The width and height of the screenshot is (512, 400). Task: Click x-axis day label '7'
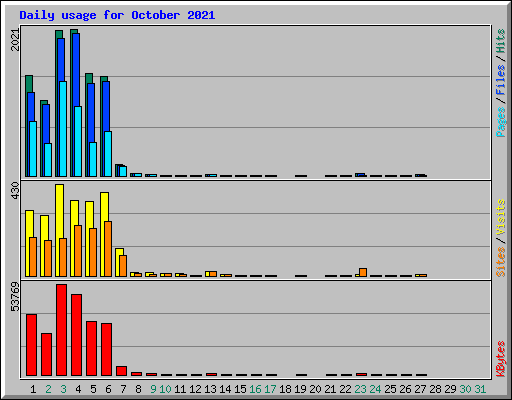(123, 389)
